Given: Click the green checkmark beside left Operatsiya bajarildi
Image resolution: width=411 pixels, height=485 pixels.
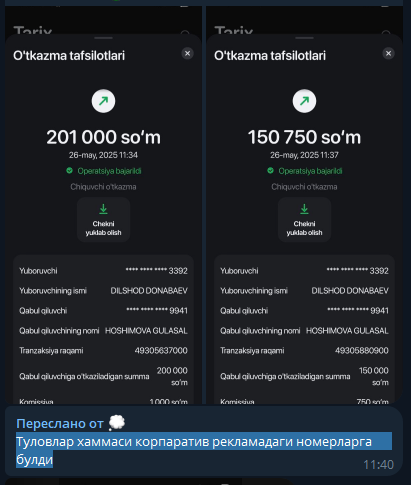Looking at the screenshot, I should coord(69,171).
